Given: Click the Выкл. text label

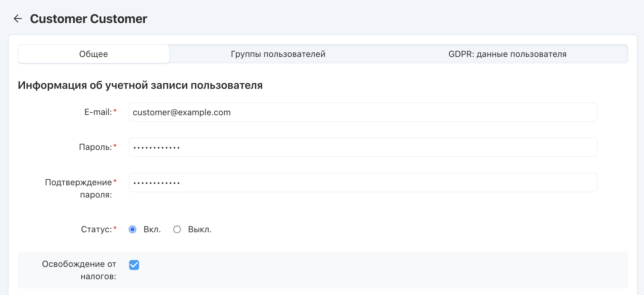Looking at the screenshot, I should click(200, 229).
